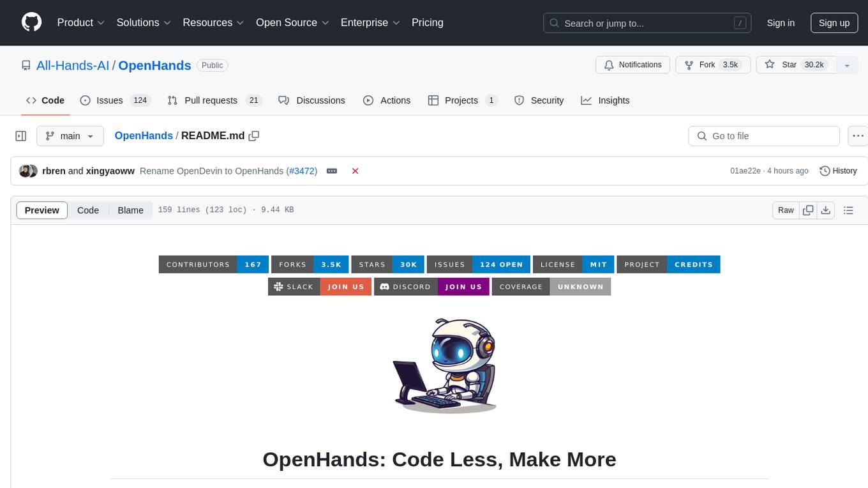View failed checks red X status
Image resolution: width=868 pixels, height=488 pixels.
(355, 171)
